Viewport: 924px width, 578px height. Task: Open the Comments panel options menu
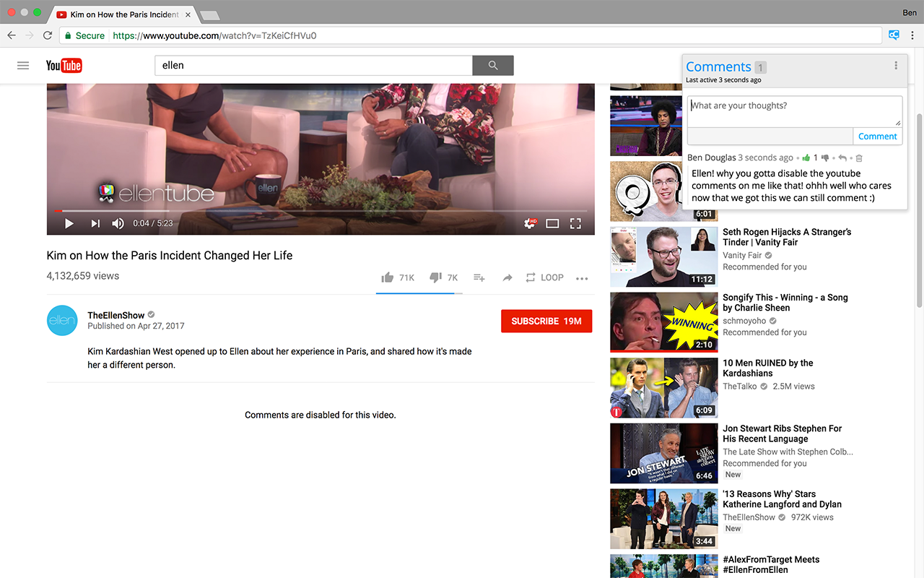point(896,66)
